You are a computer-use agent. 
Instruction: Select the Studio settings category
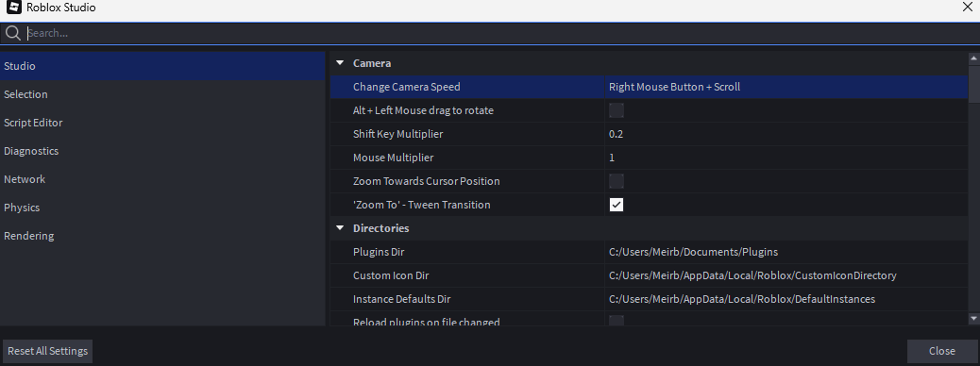pyautogui.click(x=162, y=66)
